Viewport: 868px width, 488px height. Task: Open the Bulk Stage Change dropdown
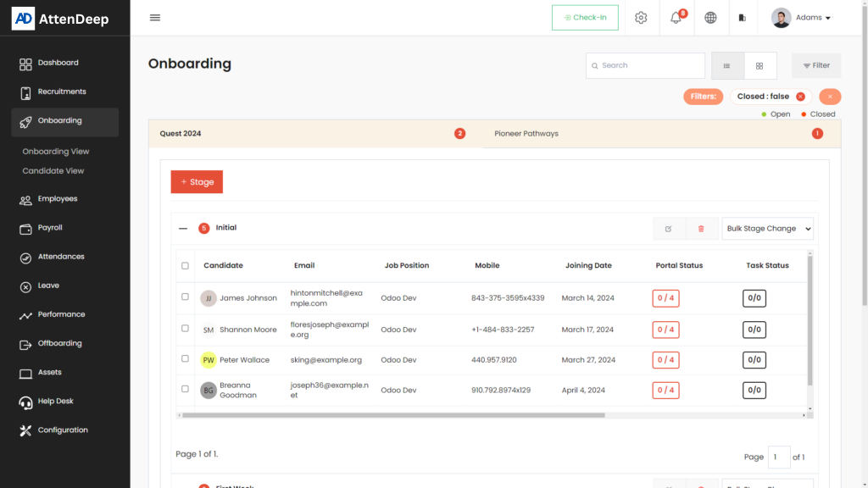767,229
